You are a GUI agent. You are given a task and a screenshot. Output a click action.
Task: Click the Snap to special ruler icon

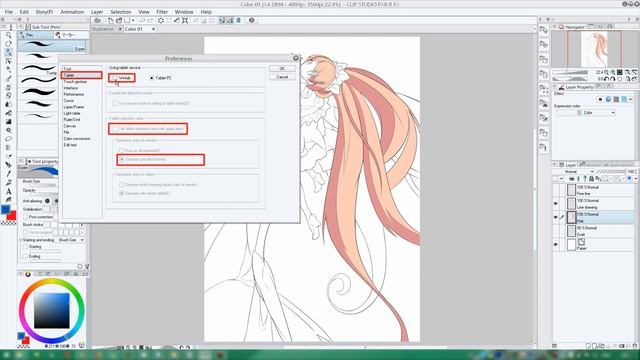pos(230,20)
